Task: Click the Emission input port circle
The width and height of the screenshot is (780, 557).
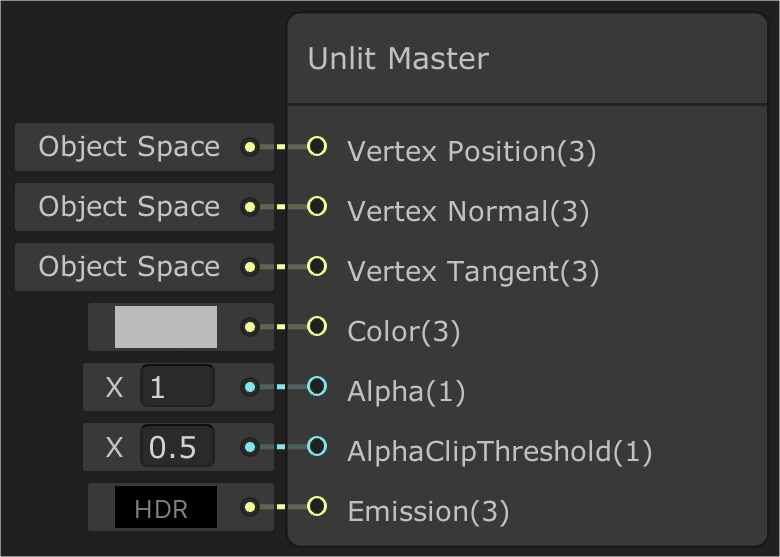Action: coord(317,507)
